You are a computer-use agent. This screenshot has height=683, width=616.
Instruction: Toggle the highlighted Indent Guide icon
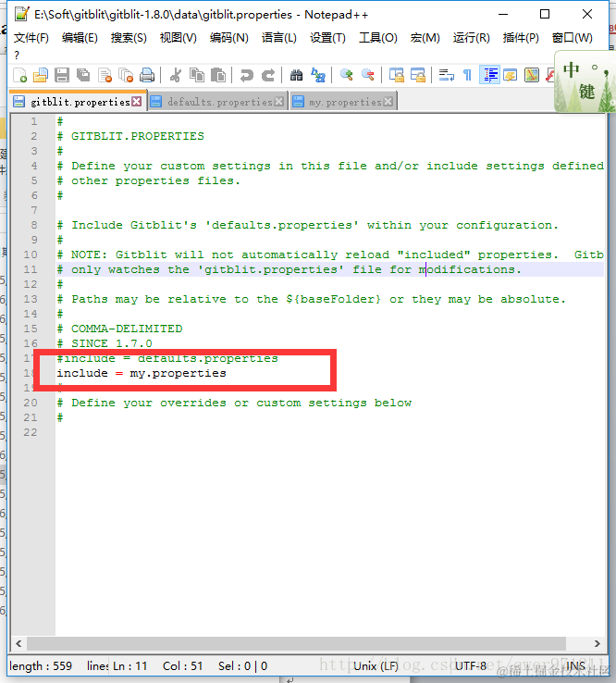(489, 75)
